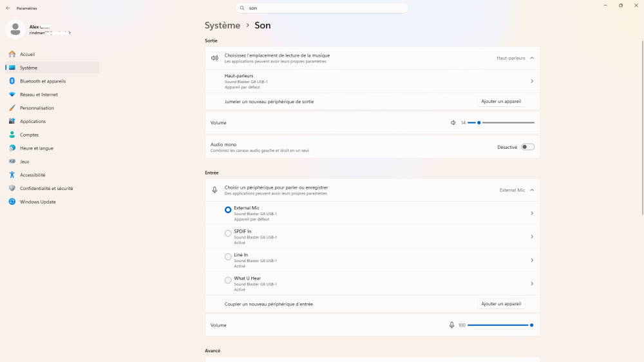Select the Line In radio button
The height and width of the screenshot is (362, 644).
(x=228, y=257)
